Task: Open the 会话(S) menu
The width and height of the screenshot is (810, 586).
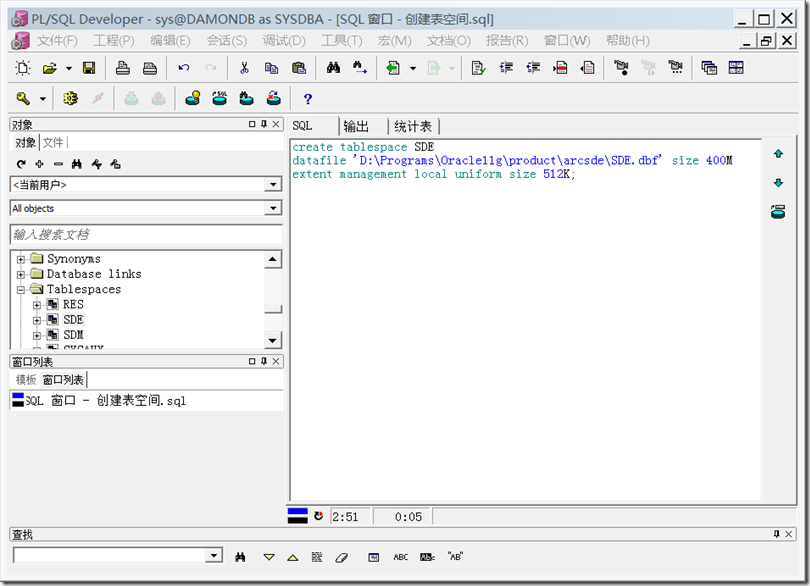Action: [227, 40]
